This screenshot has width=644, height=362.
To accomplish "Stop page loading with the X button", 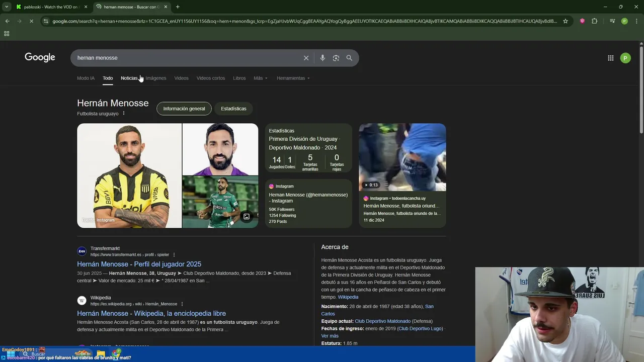I will click(31, 21).
